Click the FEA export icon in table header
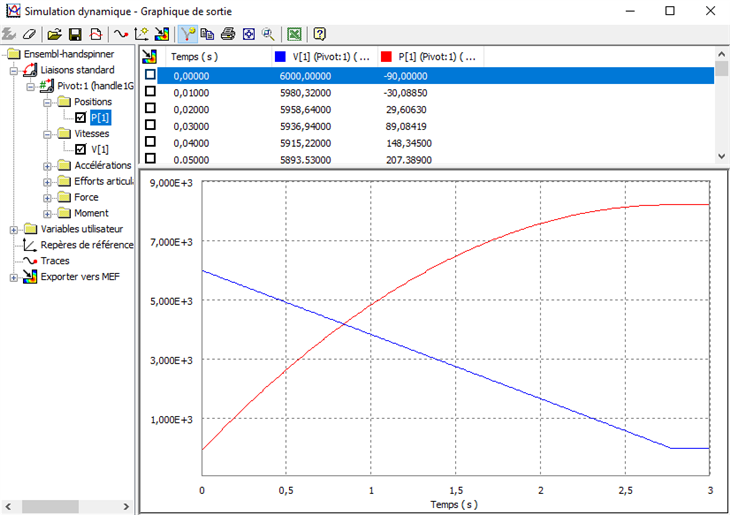730x515 pixels. click(x=149, y=57)
